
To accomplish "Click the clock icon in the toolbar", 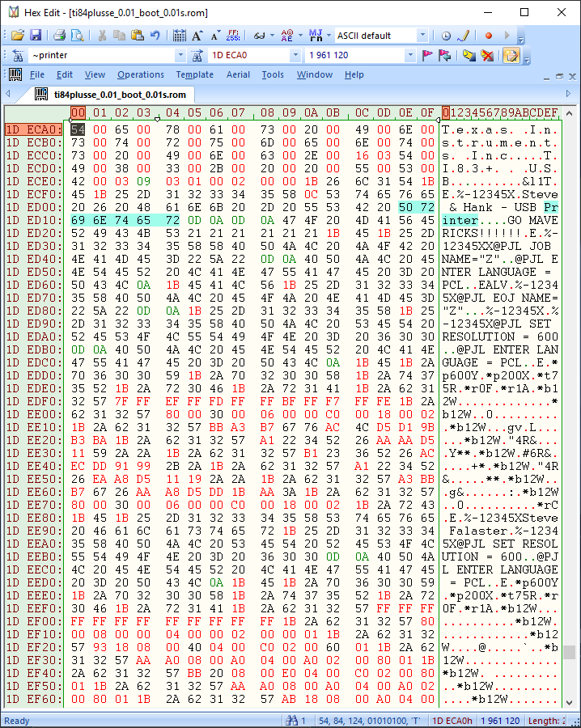I will pos(446,36).
